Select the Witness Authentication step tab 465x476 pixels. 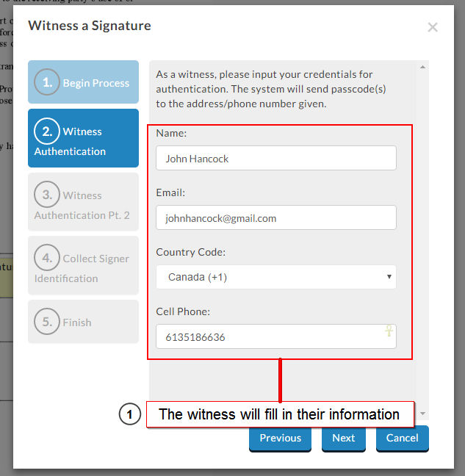tap(83, 141)
